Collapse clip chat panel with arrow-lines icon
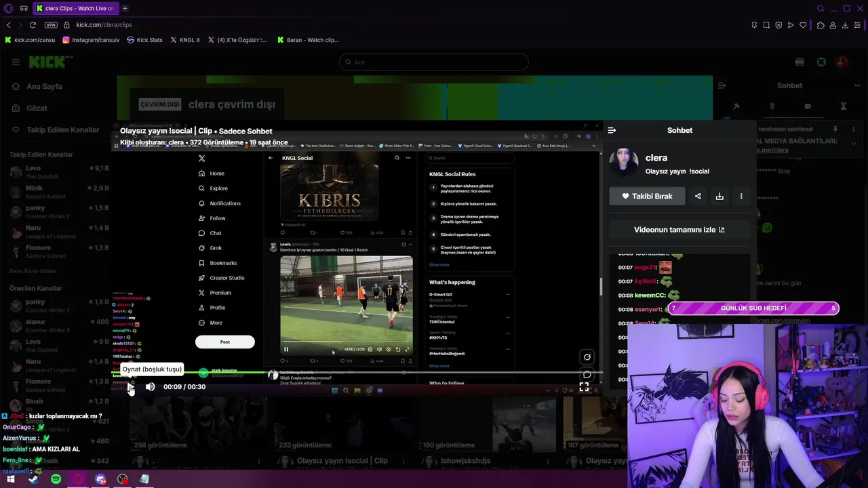Screen dimensions: 868x488 (x=612, y=130)
